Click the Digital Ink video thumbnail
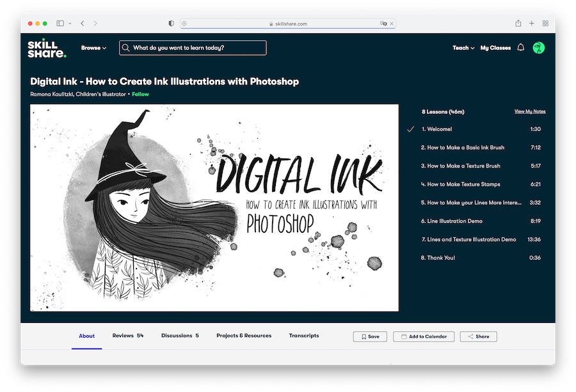Viewport: 576px width, 392px height. 214,208
